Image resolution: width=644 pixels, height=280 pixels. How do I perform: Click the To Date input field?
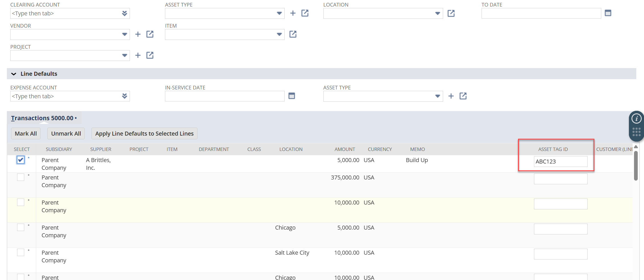(x=541, y=13)
